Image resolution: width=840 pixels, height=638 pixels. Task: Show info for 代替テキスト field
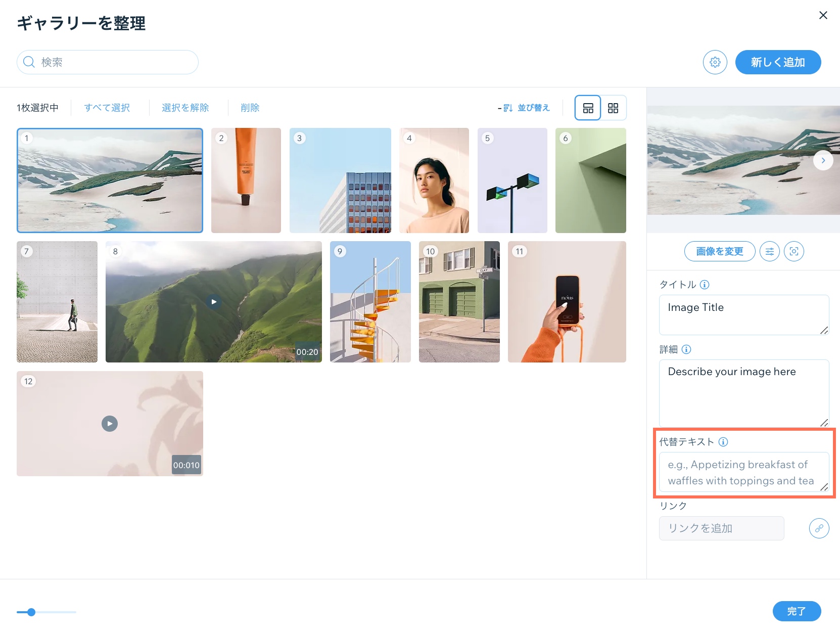723,442
